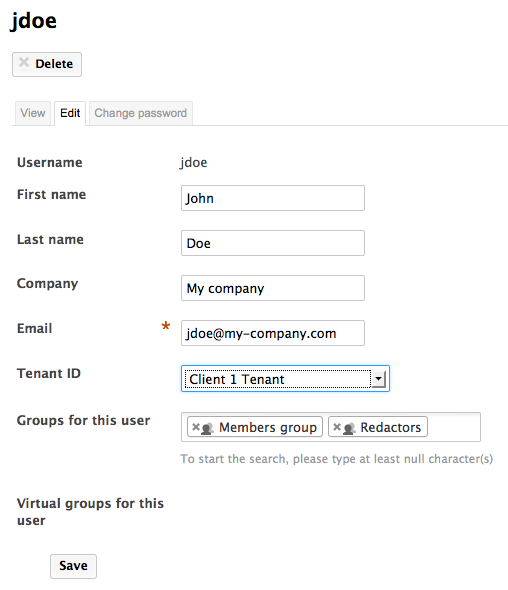Save the user form
The height and width of the screenshot is (590, 508).
point(73,566)
